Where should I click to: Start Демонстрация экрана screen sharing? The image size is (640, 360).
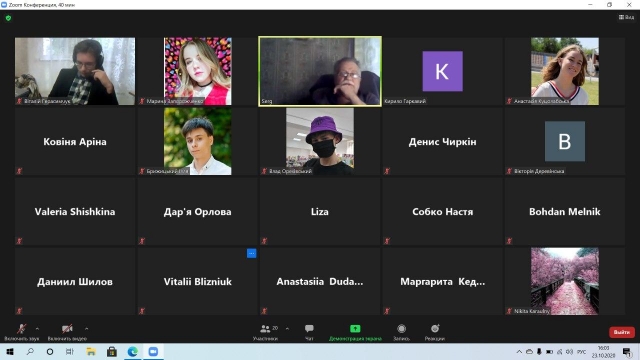pyautogui.click(x=355, y=332)
